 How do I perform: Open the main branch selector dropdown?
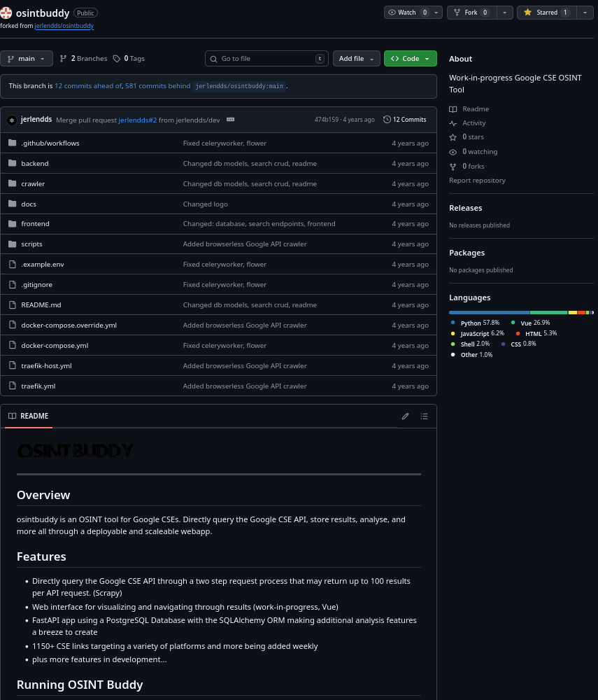[x=27, y=59]
